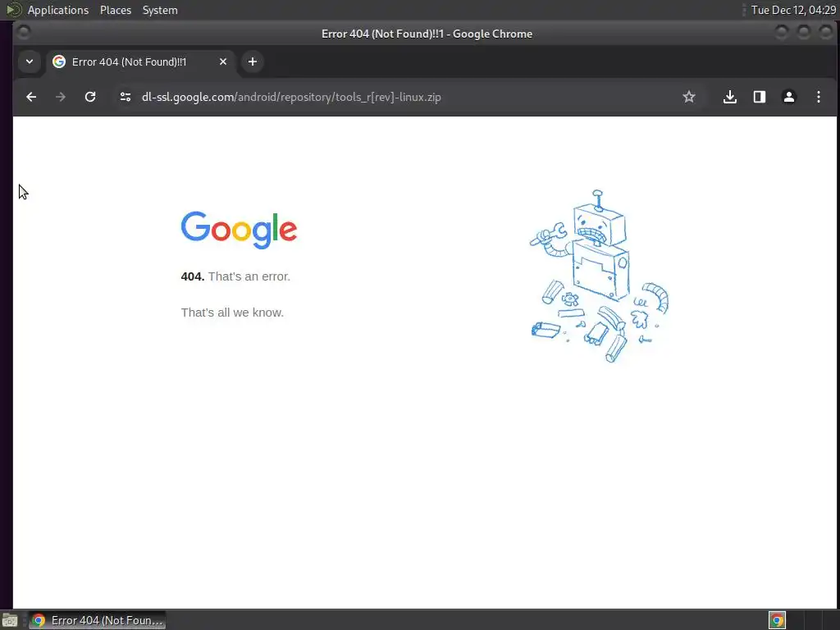Open the Applications menu

[x=58, y=10]
